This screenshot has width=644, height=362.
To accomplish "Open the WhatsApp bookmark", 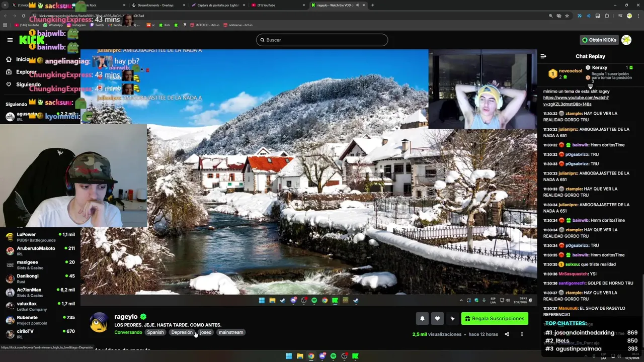I will tap(53, 25).
